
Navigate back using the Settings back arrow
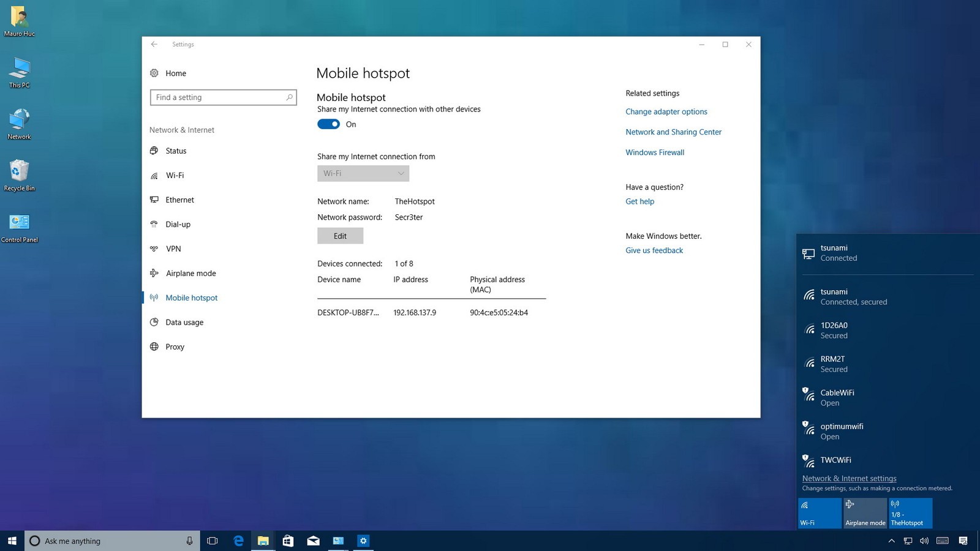click(x=154, y=44)
